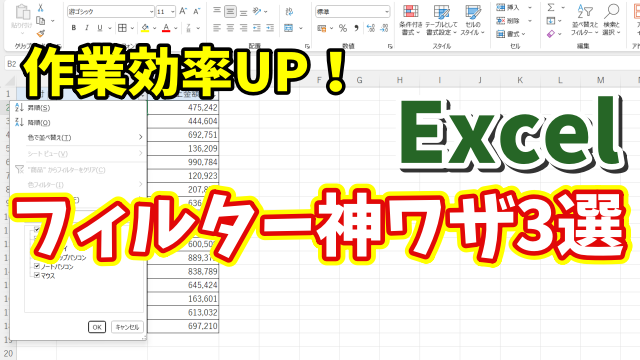
Task: Click the Top Align icon
Action: 217,11
